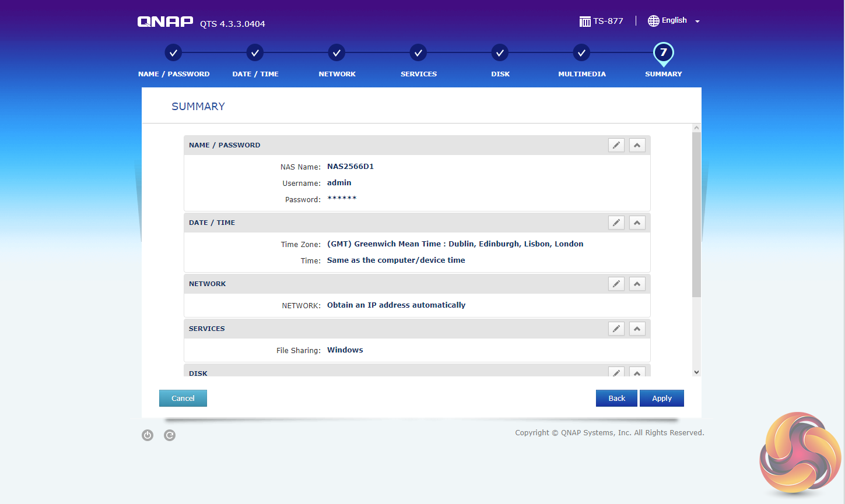Click the restart icon below the panel
Screen dimensions: 845x504
tap(170, 435)
